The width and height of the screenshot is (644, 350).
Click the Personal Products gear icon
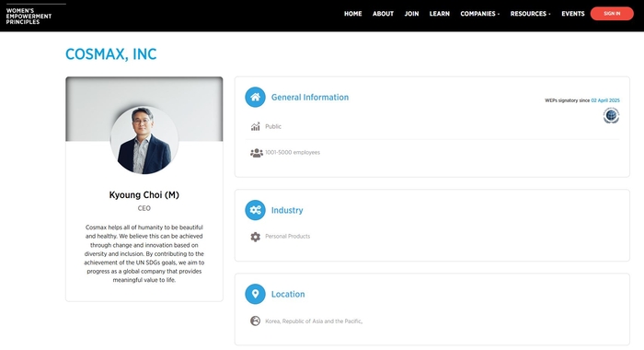pos(256,237)
